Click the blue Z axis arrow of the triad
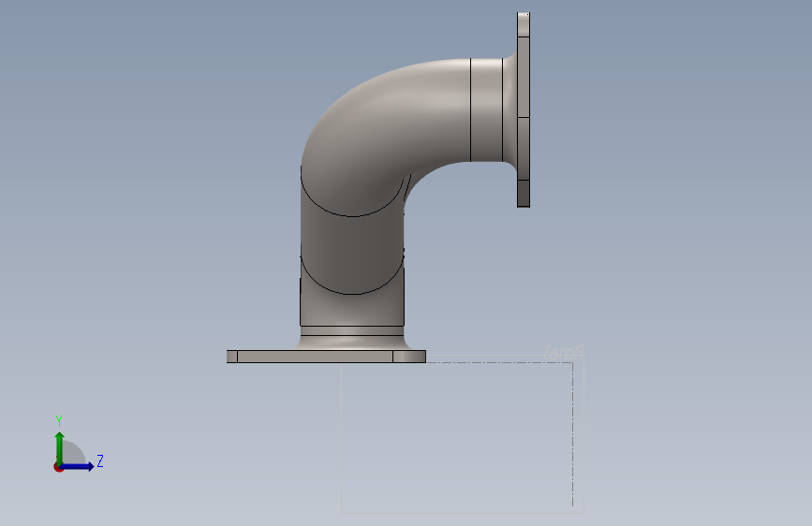 click(x=78, y=466)
